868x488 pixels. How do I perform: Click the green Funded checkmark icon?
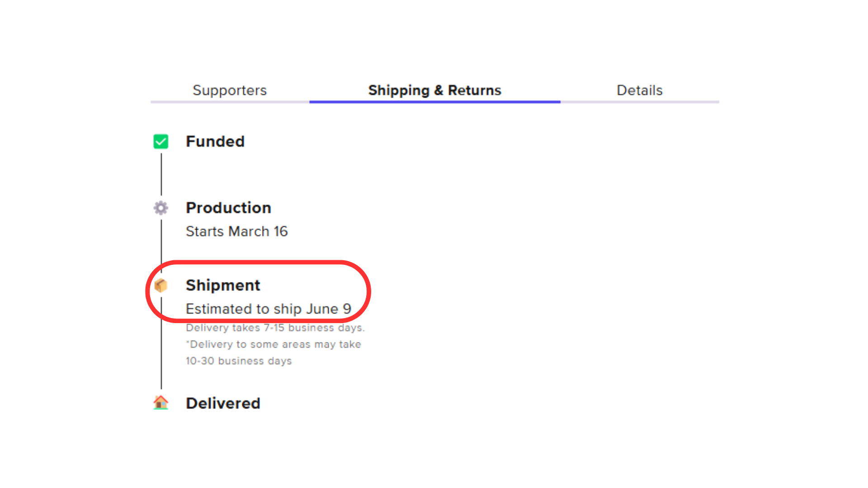161,141
